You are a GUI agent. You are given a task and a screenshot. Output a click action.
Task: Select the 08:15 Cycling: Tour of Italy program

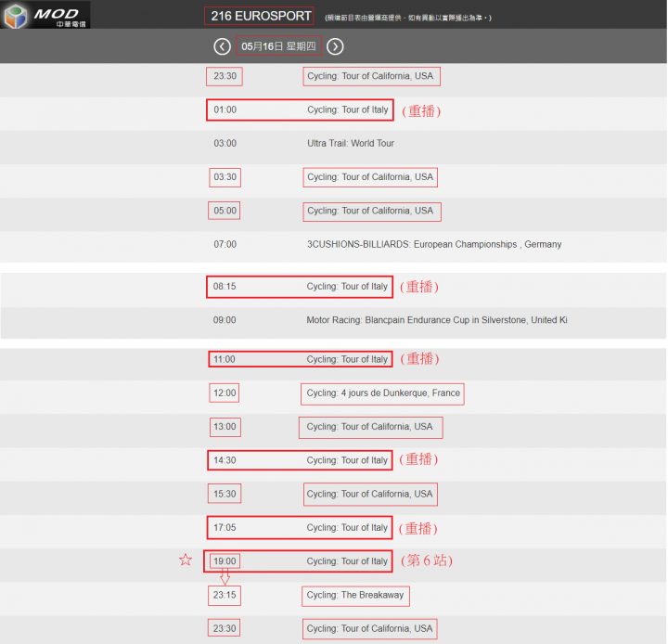300,287
